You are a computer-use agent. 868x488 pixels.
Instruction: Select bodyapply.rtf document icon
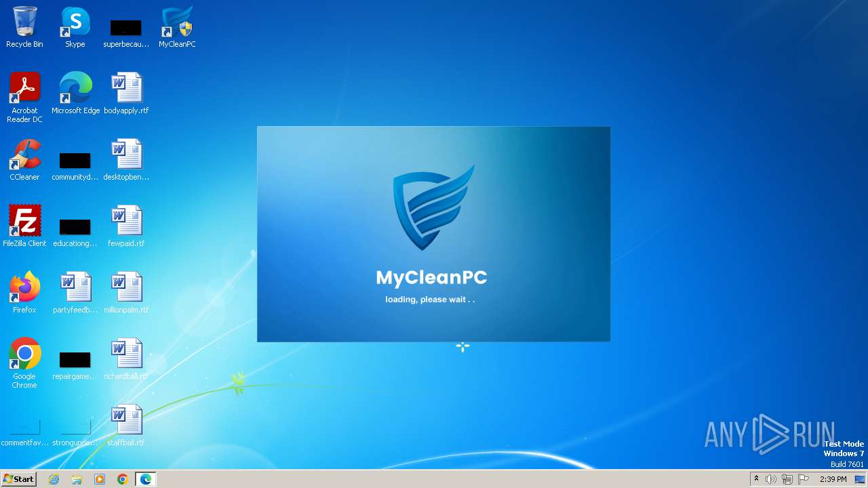click(x=126, y=94)
